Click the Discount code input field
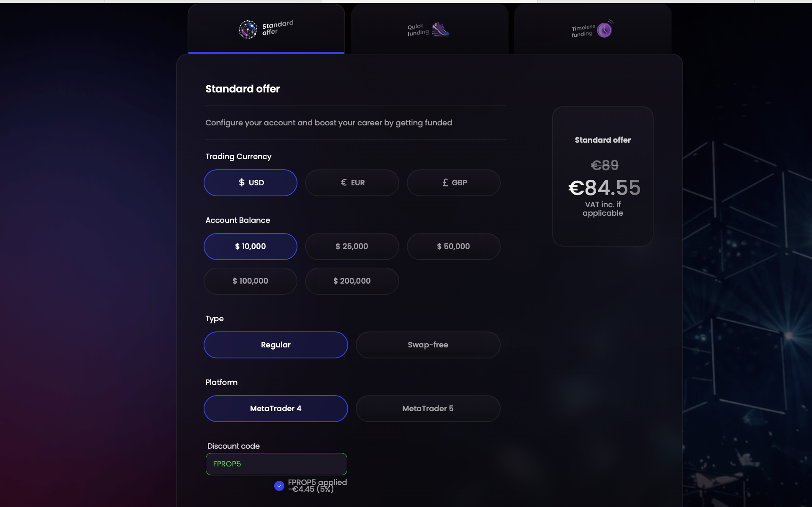Viewport: 812px width, 507px height. (x=276, y=464)
